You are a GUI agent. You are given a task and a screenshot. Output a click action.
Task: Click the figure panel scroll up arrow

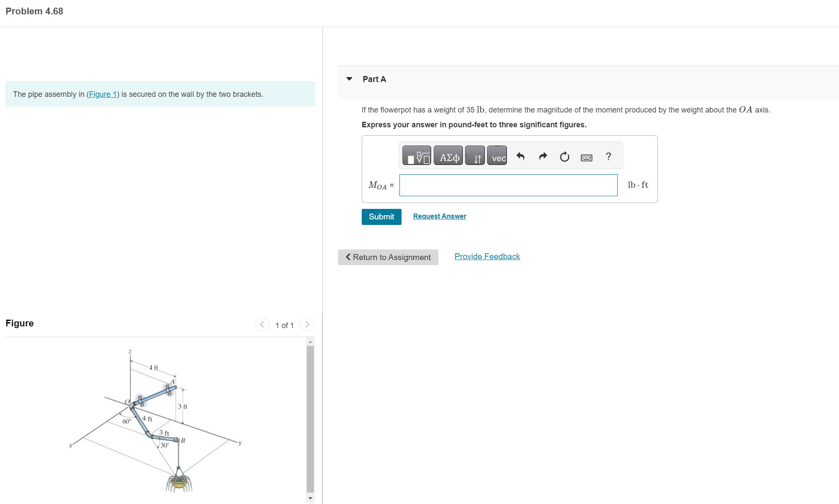pos(311,342)
